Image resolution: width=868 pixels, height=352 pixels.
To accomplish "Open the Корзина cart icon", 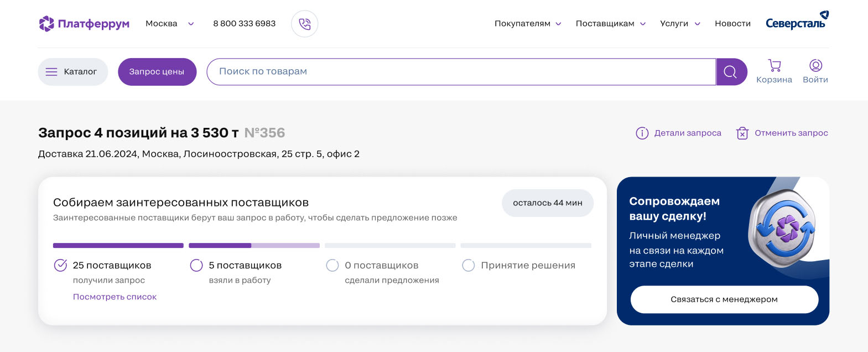I will pyautogui.click(x=775, y=66).
